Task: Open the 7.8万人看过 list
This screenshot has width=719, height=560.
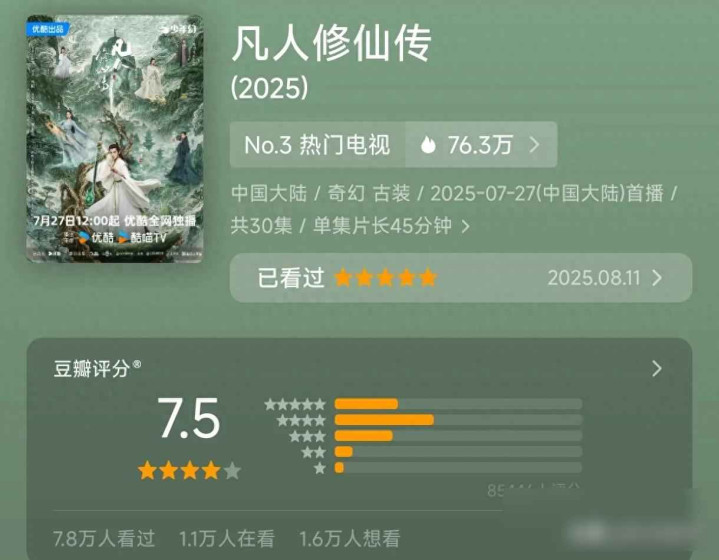Action: (x=104, y=539)
